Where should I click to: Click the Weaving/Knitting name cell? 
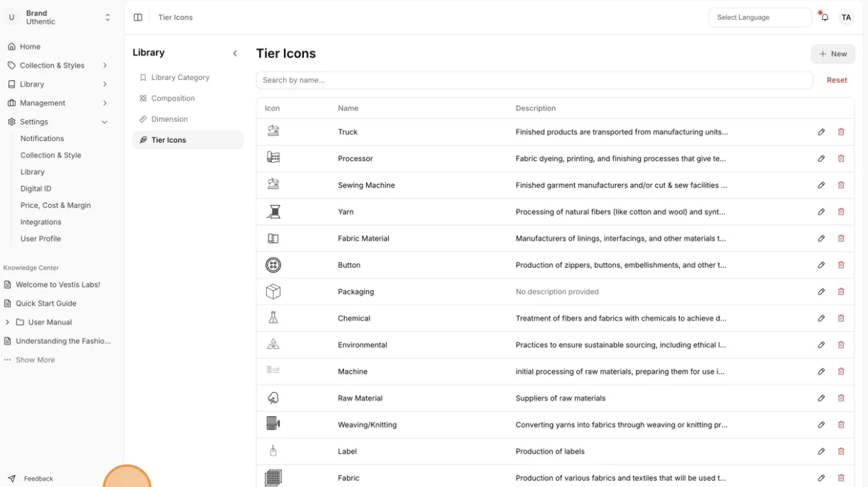[x=367, y=425]
